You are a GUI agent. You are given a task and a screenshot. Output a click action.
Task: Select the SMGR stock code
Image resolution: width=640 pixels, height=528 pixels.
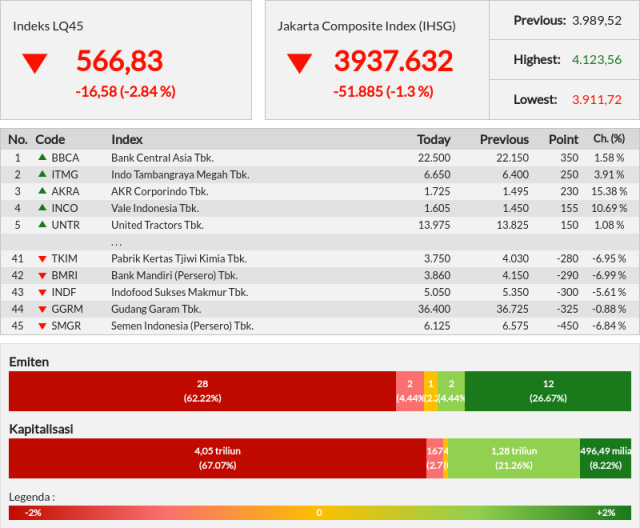pyautogui.click(x=66, y=326)
